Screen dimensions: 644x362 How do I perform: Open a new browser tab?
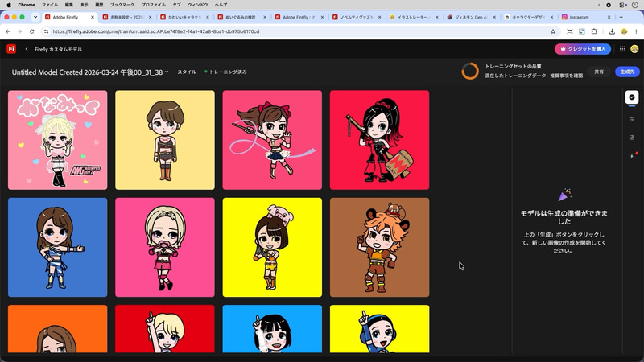pyautogui.click(x=621, y=17)
